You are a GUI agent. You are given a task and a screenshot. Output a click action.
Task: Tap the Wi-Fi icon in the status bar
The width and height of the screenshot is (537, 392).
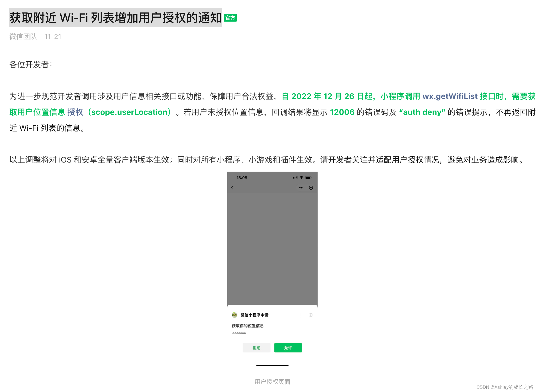click(x=301, y=178)
